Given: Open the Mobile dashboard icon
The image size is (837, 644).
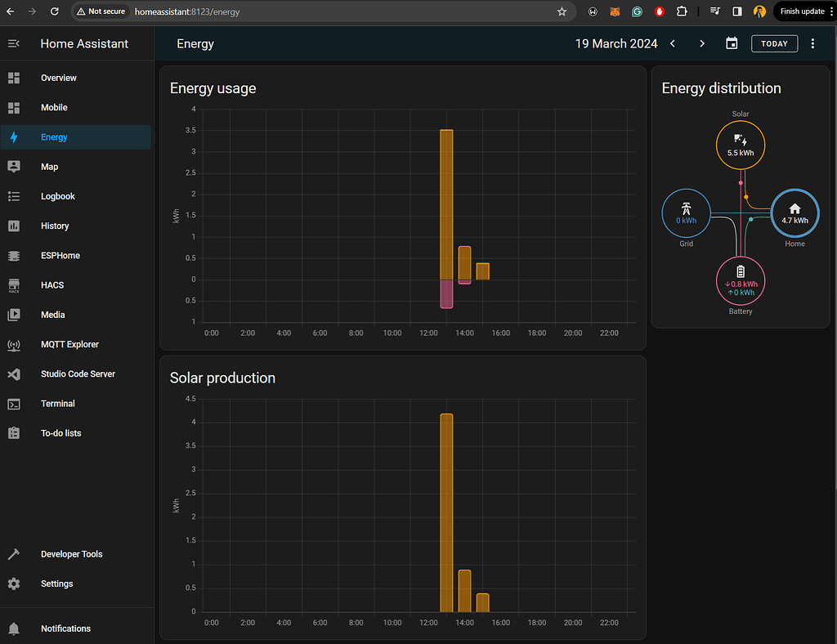Looking at the screenshot, I should coord(14,108).
